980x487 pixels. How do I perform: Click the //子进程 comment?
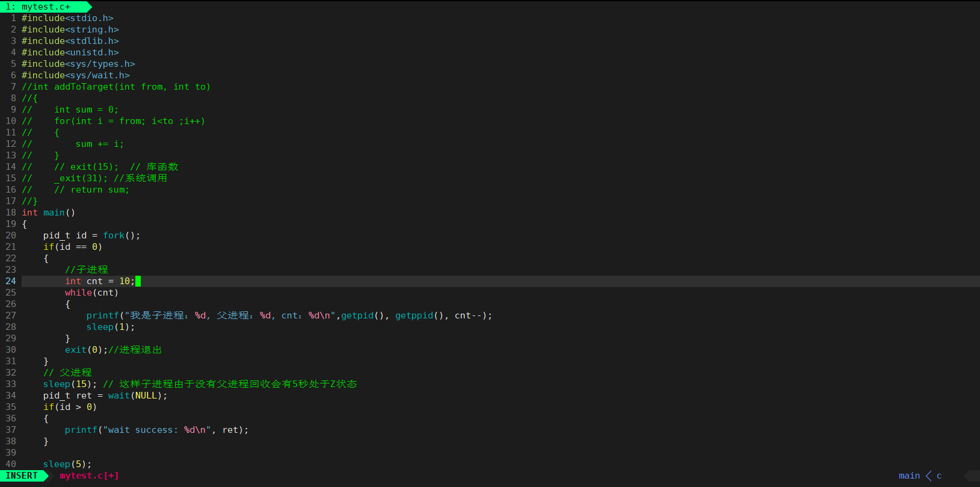[x=87, y=270]
